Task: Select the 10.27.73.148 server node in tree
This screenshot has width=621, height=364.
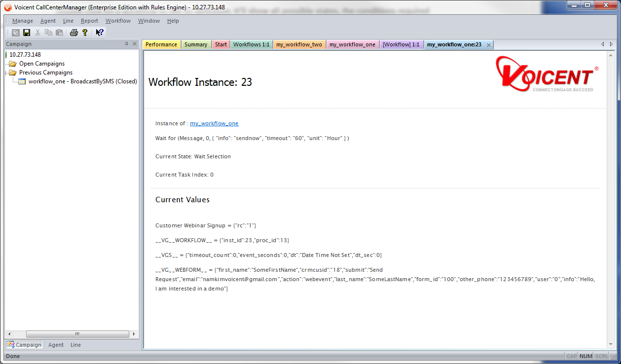Action: [25, 55]
